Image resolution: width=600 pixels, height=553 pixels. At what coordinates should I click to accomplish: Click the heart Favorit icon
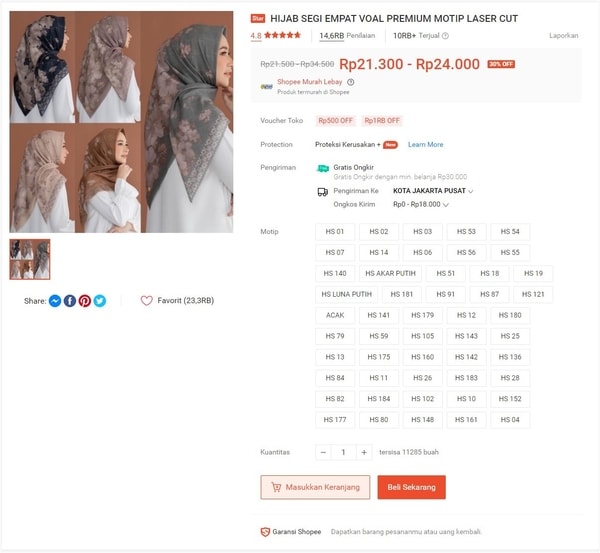147,300
